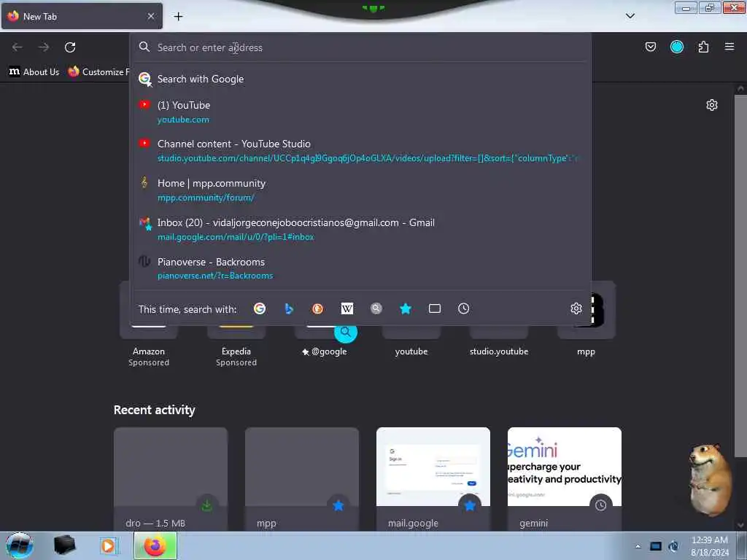This screenshot has height=560, width=747.
Task: Open Channel content - YouTube Studio suggestion
Action: 360,151
